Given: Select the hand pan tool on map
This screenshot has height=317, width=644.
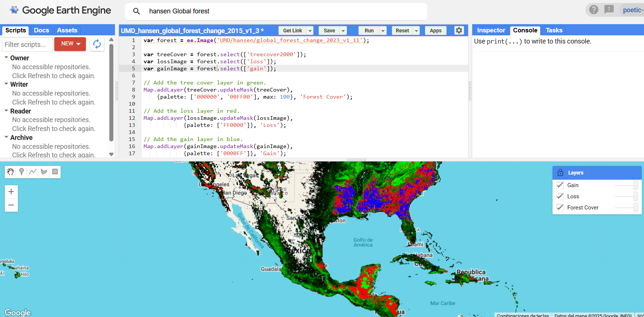Looking at the screenshot, I should tap(10, 172).
